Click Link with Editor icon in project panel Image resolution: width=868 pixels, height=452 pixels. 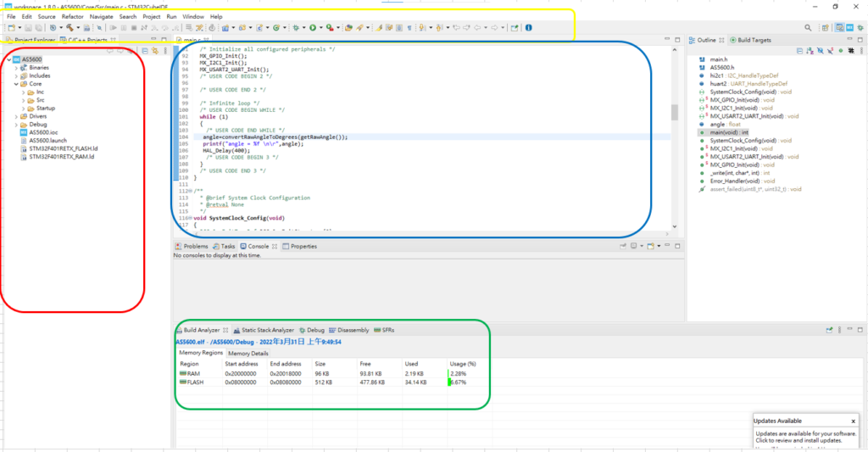click(x=155, y=51)
